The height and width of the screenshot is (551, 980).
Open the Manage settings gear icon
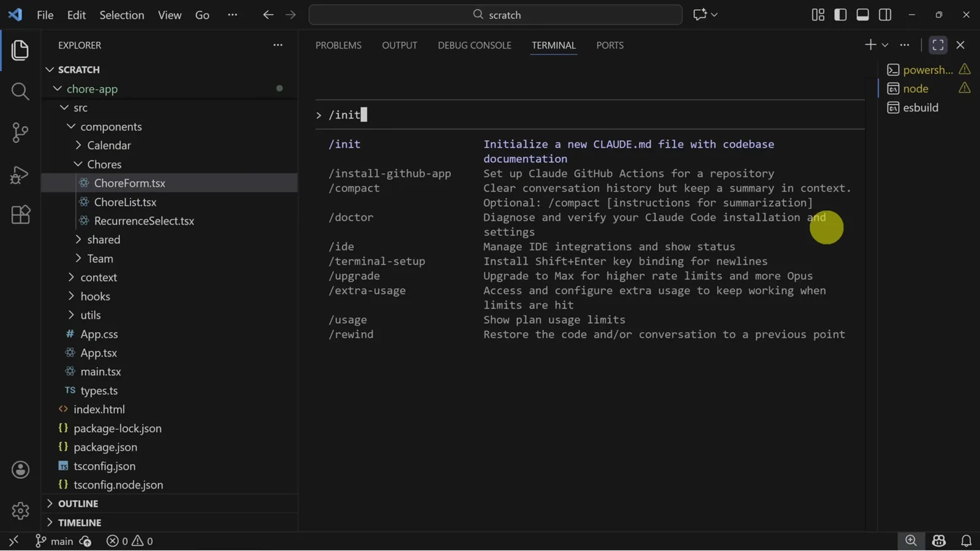[x=20, y=511]
